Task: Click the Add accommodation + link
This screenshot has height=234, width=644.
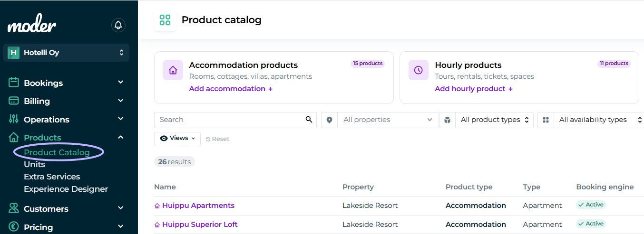Action: click(231, 89)
